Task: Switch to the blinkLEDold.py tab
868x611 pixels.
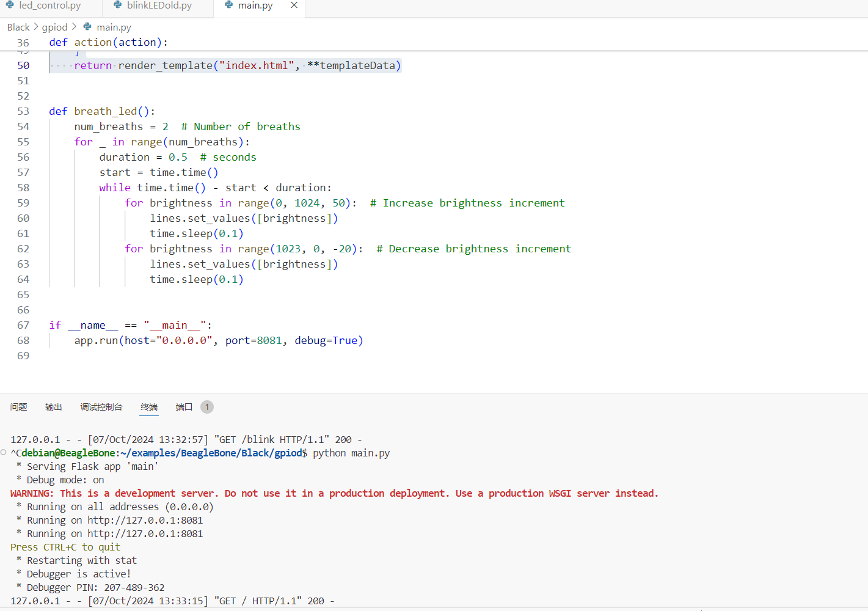Action: pos(159,5)
